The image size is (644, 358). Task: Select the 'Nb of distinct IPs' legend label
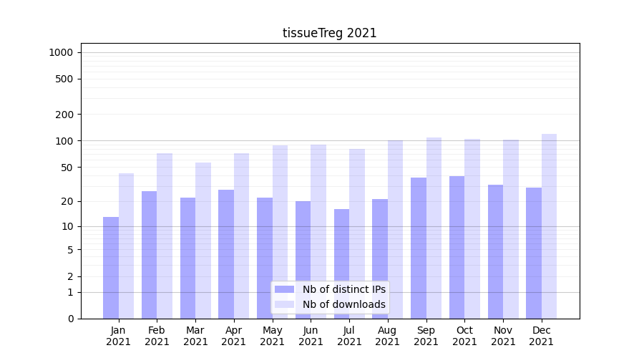click(x=343, y=289)
